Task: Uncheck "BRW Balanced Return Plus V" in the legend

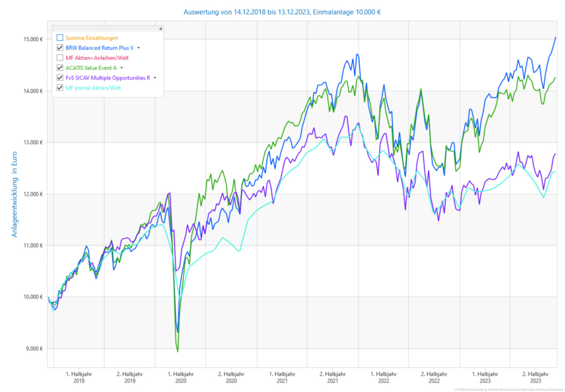Action: tap(59, 48)
